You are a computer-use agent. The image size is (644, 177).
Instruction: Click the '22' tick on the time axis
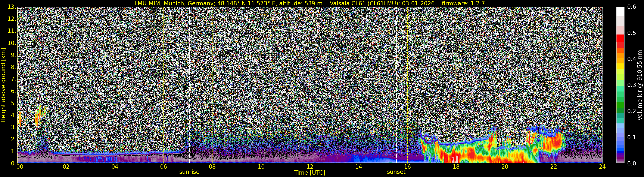click(x=554, y=167)
